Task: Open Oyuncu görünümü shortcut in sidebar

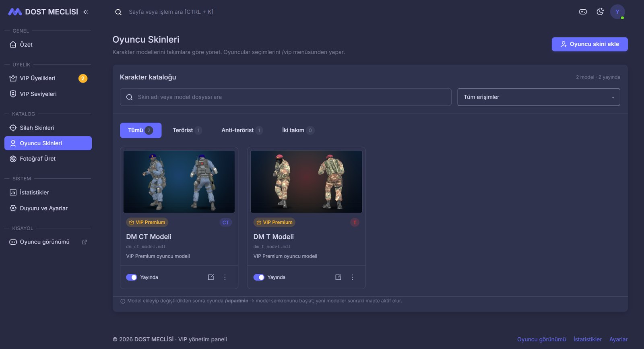Action: point(48,242)
